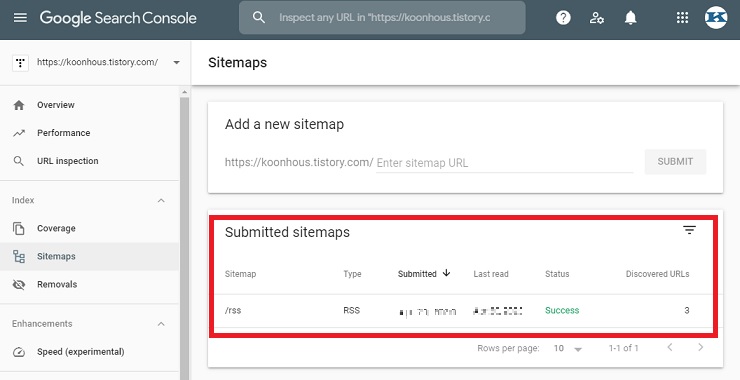Screen dimensions: 740x380
Task: Open the account profile avatar
Action: pyautogui.click(x=716, y=18)
